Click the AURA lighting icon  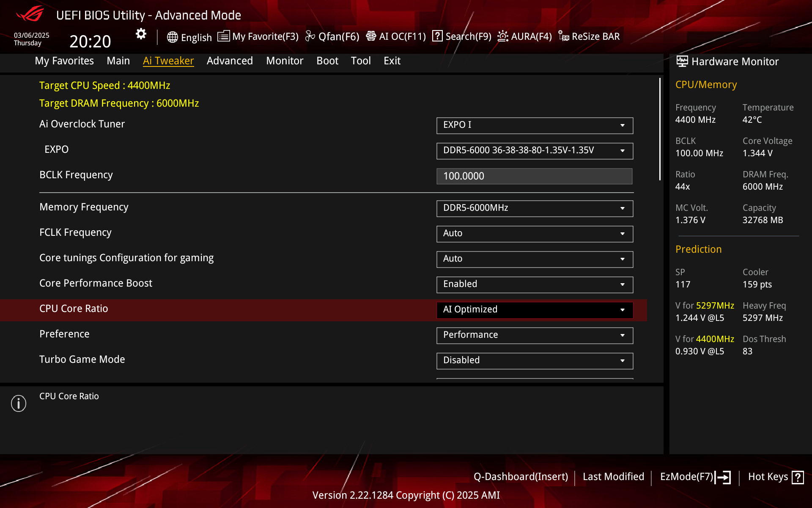(502, 36)
